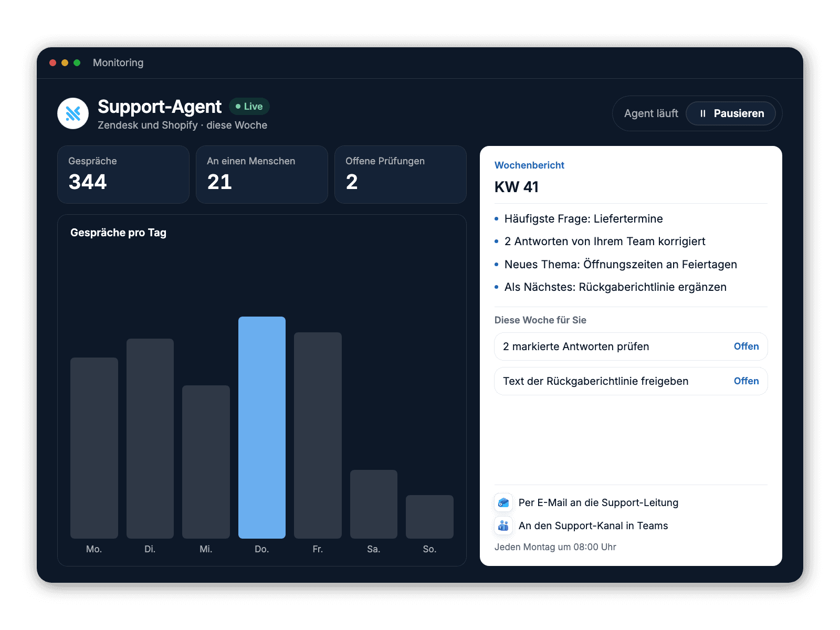Click the Monitoring window title
This screenshot has width=840, height=630.
pos(118,62)
